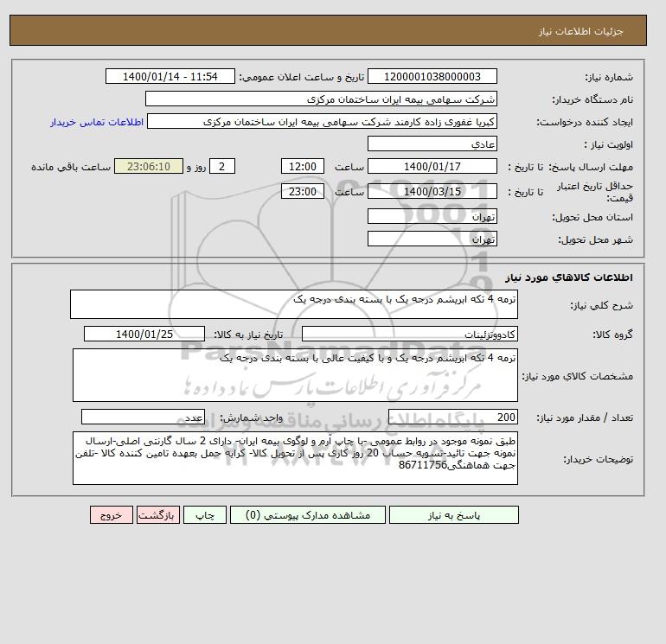Click the نام دستگاه خریدار label

592,99
